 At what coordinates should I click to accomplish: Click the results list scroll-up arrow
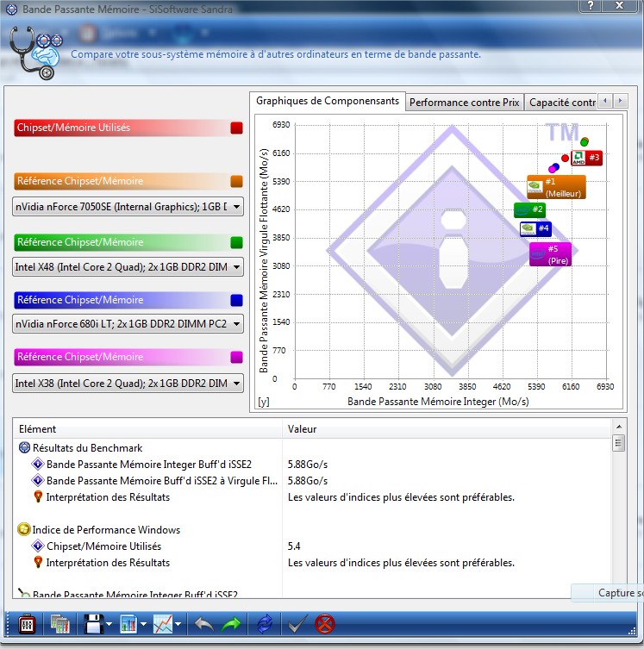point(619,427)
